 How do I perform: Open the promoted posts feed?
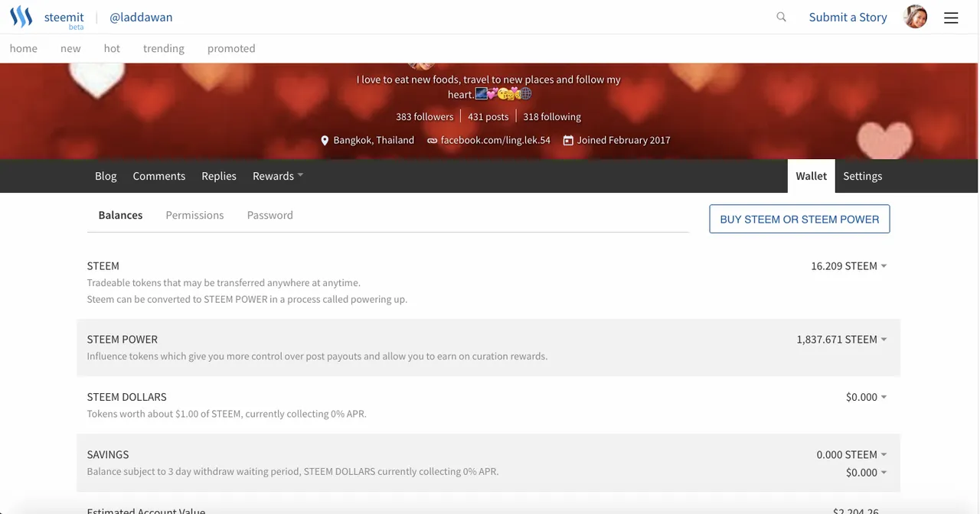[x=231, y=48]
